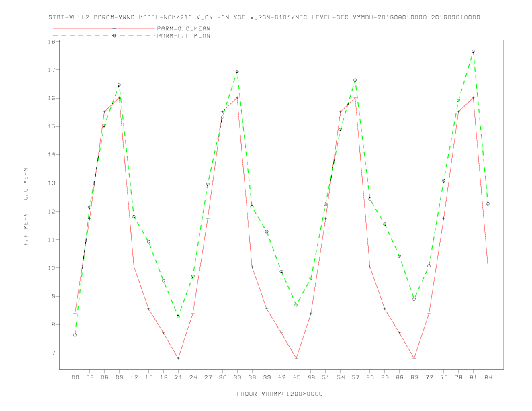Click the y-axis tick label 15
This screenshot has width=532, height=411.
pos(52,126)
